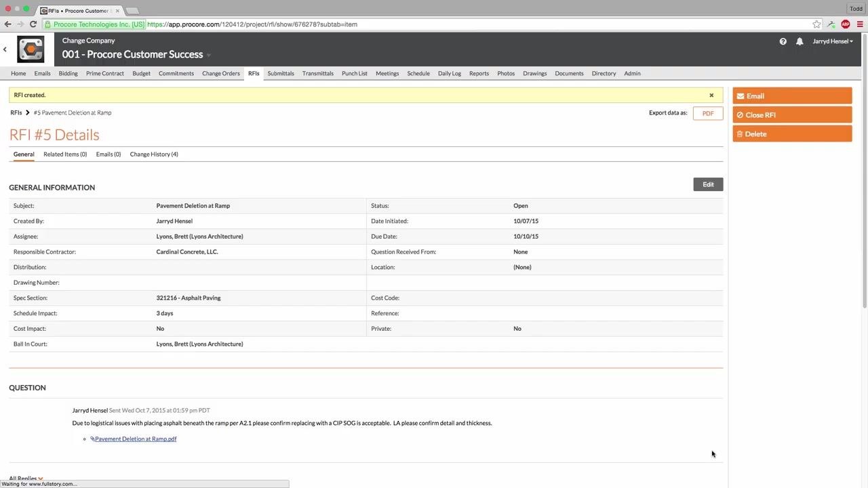Open the Change History (4) tab
Screen dimensions: 868x488
[154, 155]
